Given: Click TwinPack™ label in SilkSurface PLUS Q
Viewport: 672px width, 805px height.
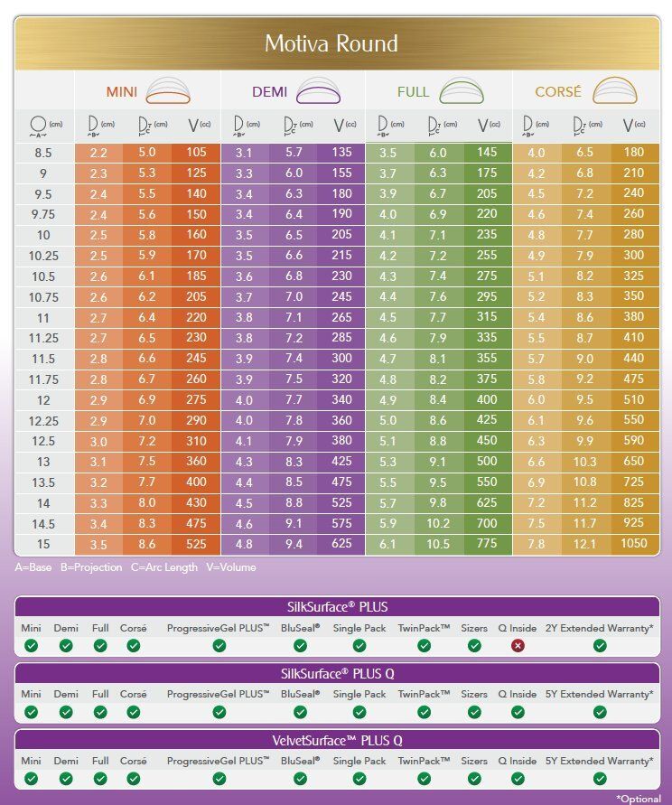Looking at the screenshot, I should (x=424, y=694).
